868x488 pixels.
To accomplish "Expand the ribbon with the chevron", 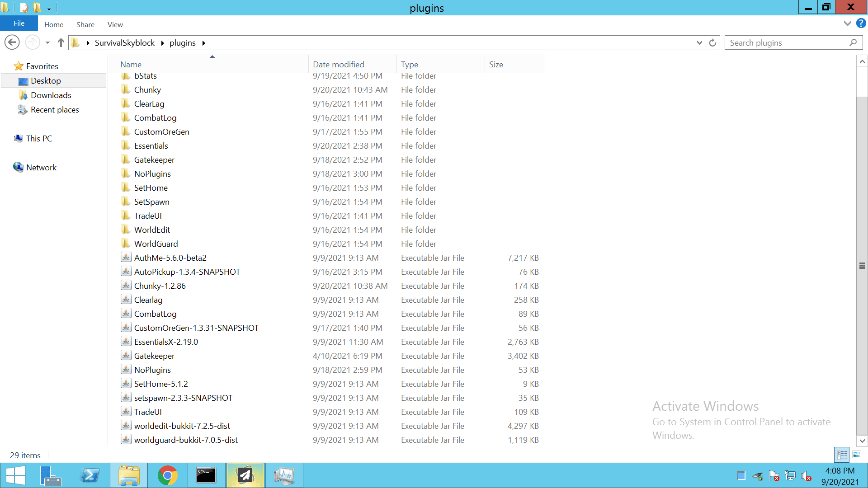I will click(x=847, y=23).
